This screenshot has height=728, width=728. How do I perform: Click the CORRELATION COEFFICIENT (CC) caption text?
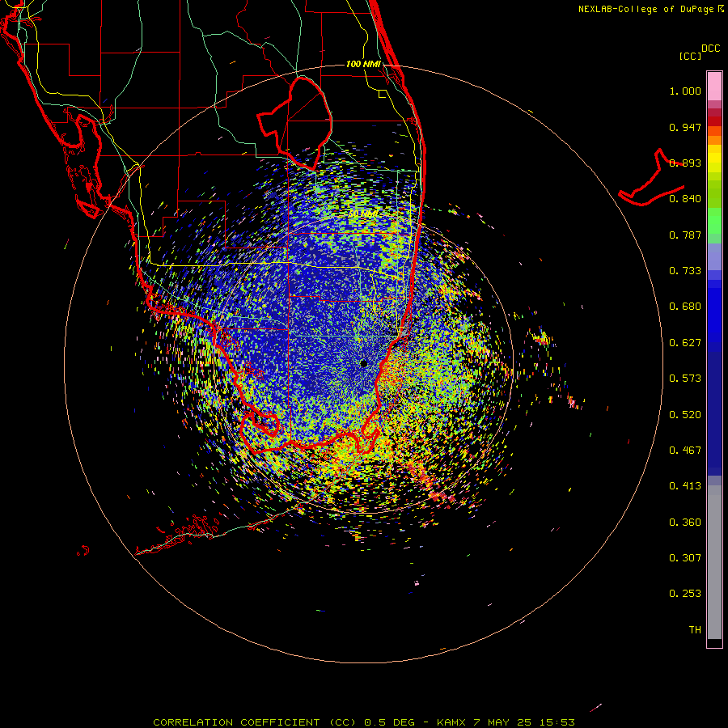coord(255,722)
